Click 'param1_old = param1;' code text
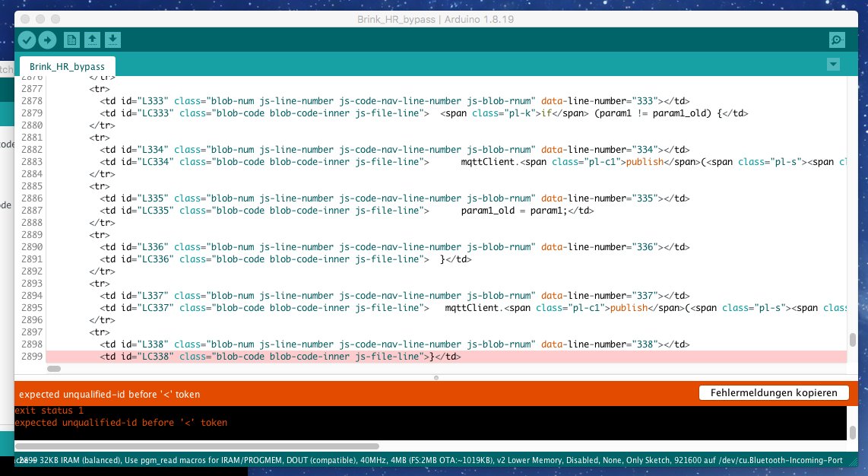This screenshot has height=476, width=868. click(x=515, y=211)
